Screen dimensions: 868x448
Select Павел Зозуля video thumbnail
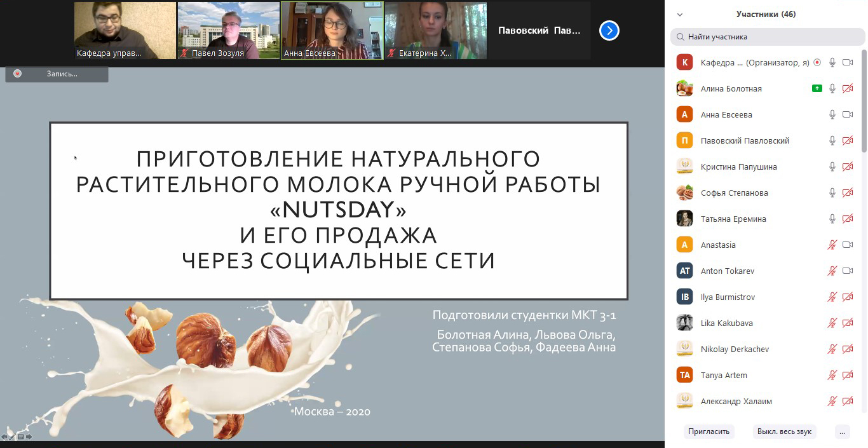pyautogui.click(x=228, y=31)
